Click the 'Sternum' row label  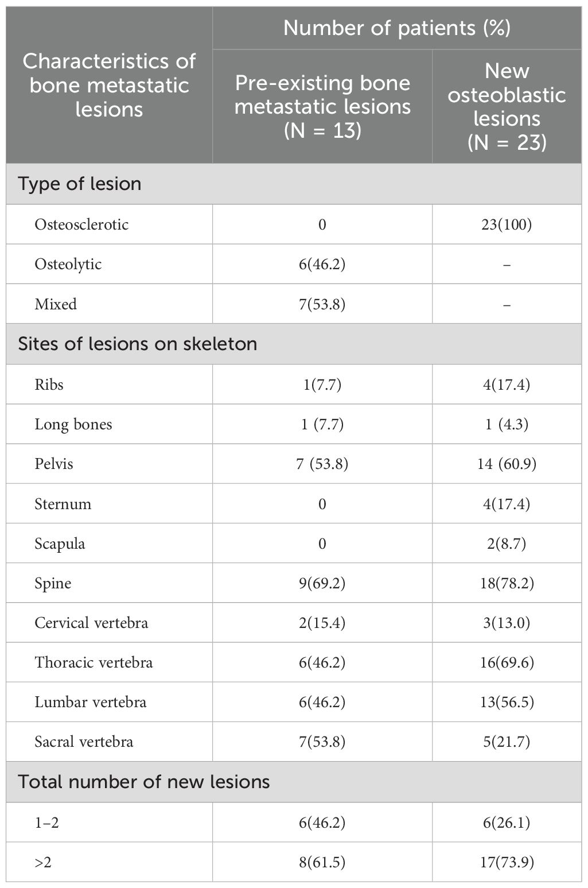[x=63, y=504]
